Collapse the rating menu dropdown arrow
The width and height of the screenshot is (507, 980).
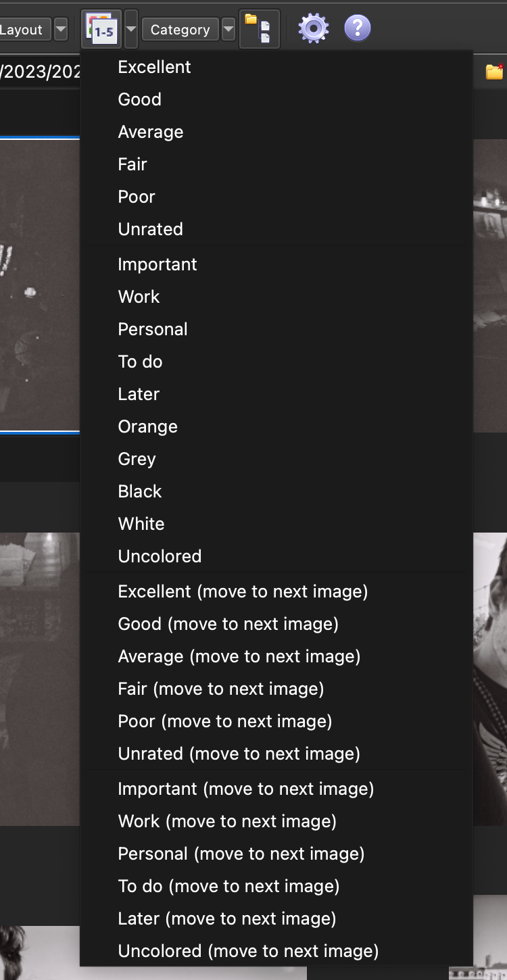(131, 30)
